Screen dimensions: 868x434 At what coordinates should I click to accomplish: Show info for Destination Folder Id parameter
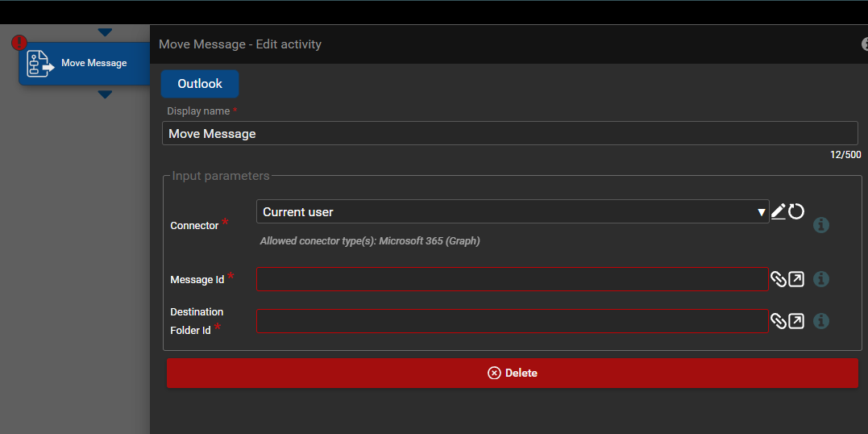[x=821, y=321]
